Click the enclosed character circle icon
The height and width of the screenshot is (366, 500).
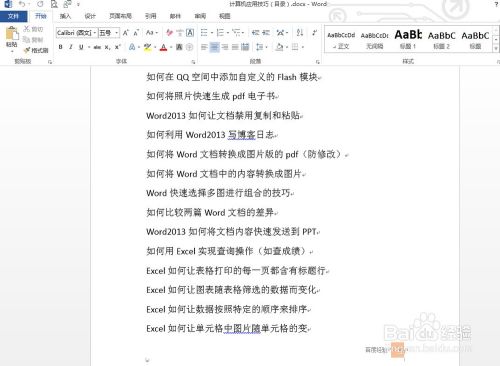tap(189, 47)
